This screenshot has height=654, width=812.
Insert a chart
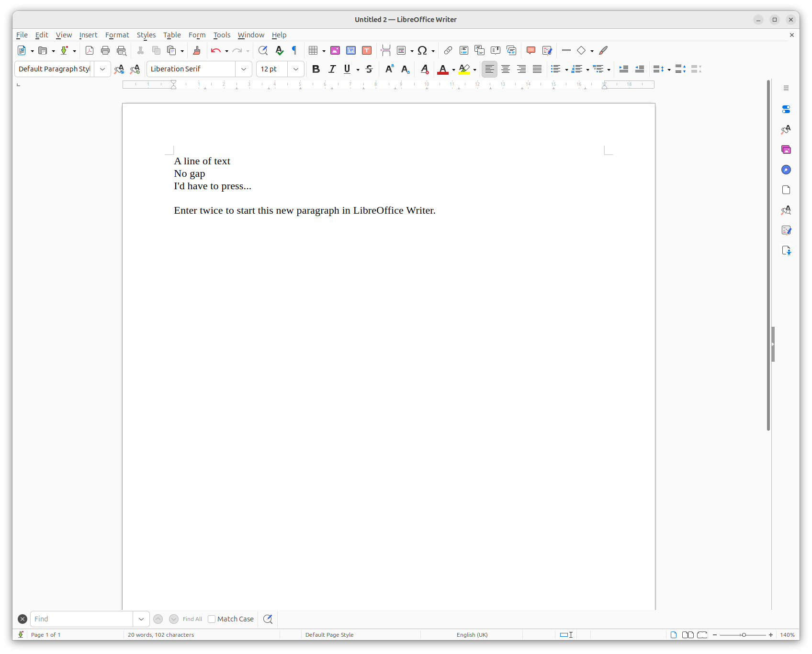[351, 50]
